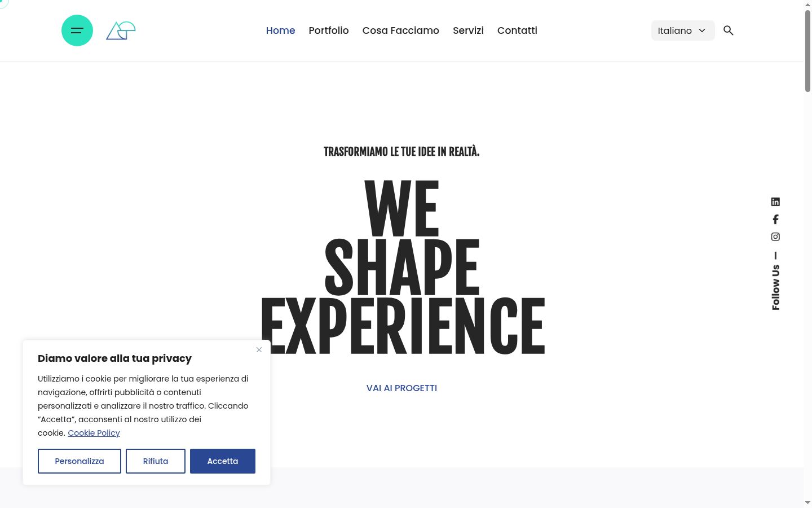Screen dimensions: 812x508
Task: Open the Cosa Facciamo page
Action: tap(401, 30)
